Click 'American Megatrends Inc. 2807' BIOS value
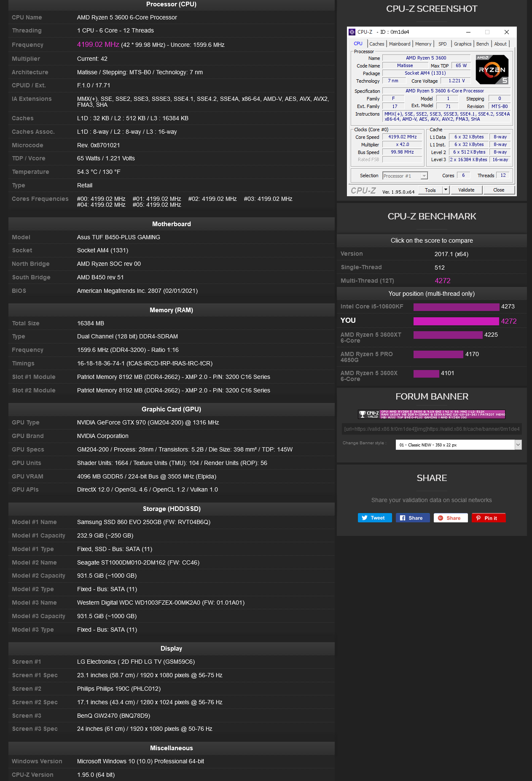 click(x=137, y=291)
